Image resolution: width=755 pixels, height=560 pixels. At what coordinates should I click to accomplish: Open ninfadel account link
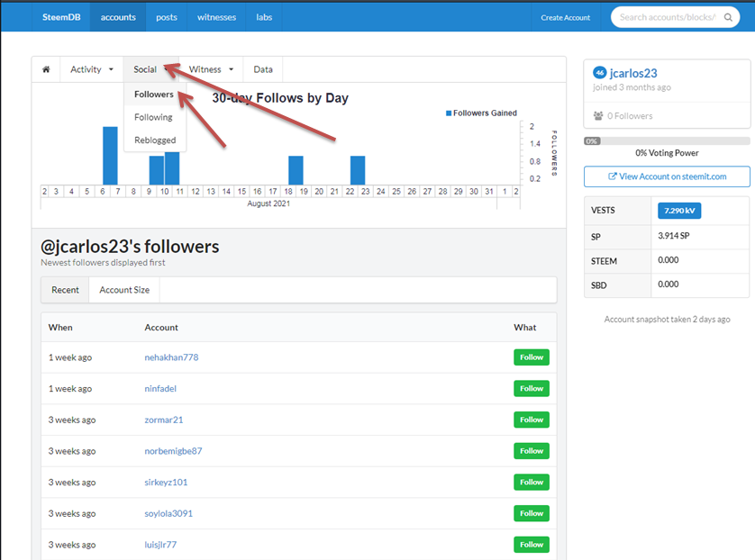coord(160,389)
